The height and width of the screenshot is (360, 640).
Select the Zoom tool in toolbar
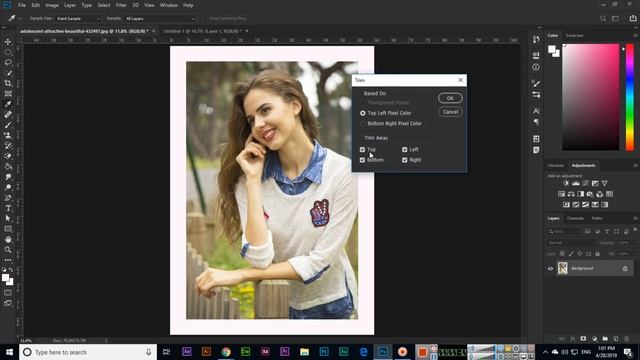tap(8, 249)
